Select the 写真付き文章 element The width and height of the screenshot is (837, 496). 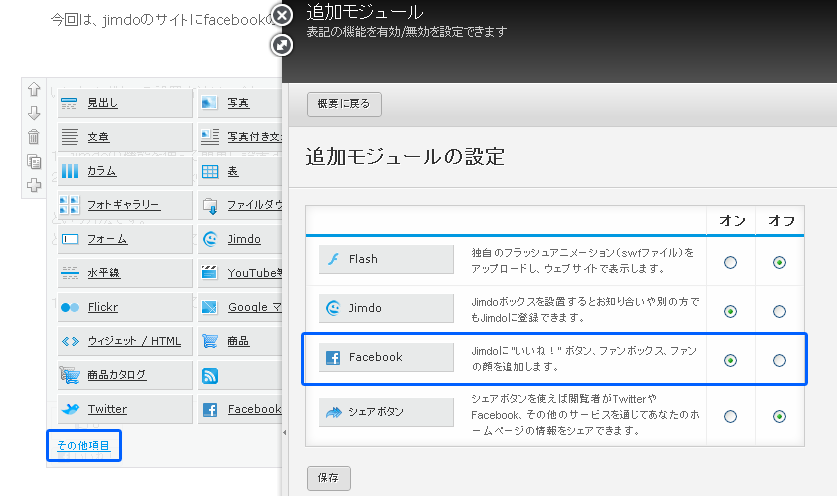point(240,137)
